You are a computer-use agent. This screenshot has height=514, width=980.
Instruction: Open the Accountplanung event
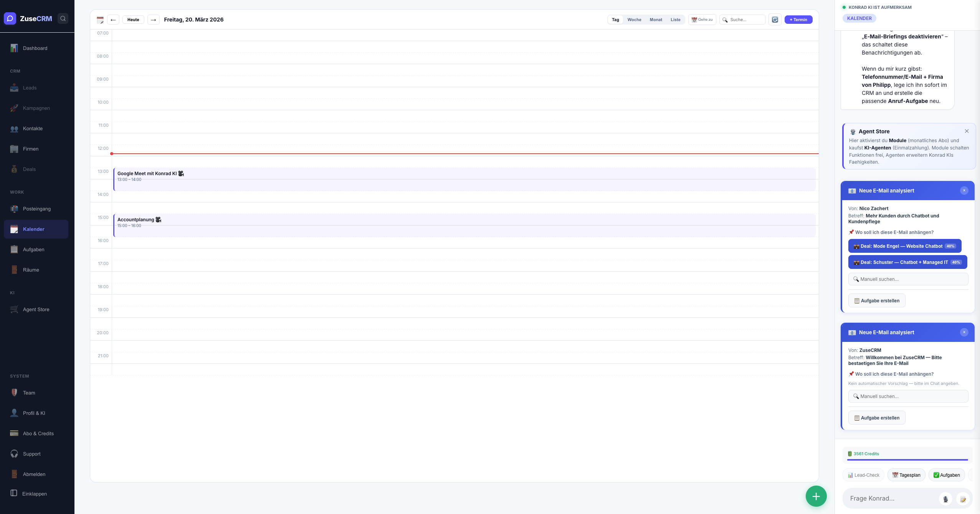(x=464, y=225)
